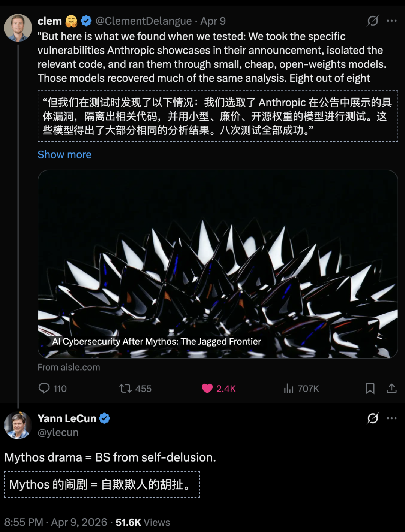Viewport: 405px width, 532px height.
Task: Click the Grok icon on clem's post
Action: point(372,21)
